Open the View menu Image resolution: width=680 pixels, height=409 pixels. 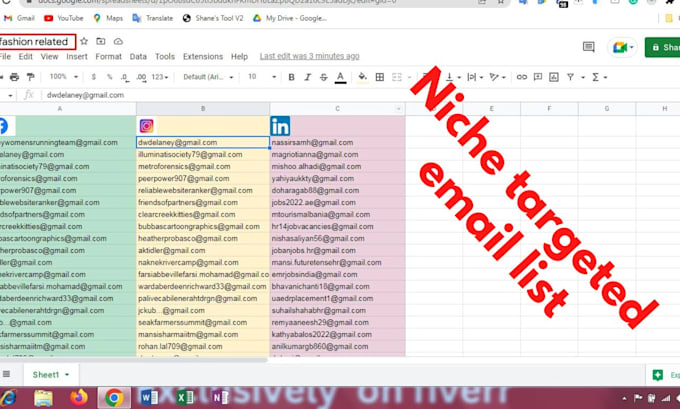click(x=49, y=57)
